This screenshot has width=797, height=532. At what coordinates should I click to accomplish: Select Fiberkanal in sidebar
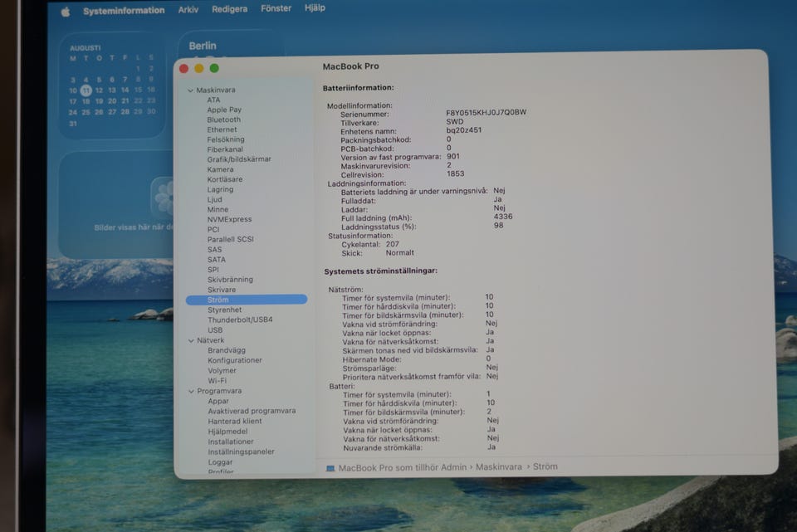click(225, 149)
